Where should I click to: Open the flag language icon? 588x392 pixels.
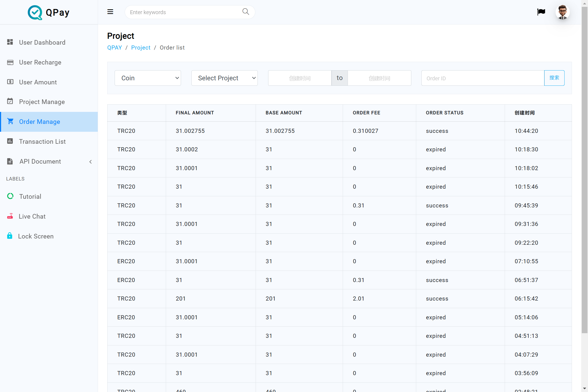tap(541, 12)
